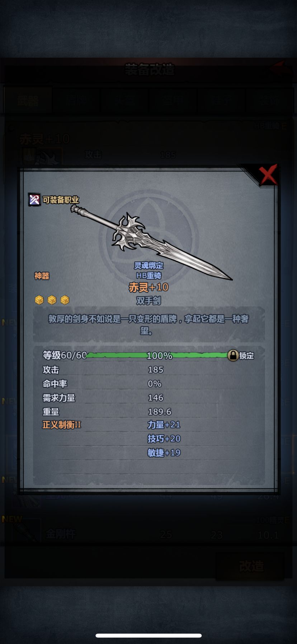Tap the greatsword weapon image

click(x=151, y=242)
